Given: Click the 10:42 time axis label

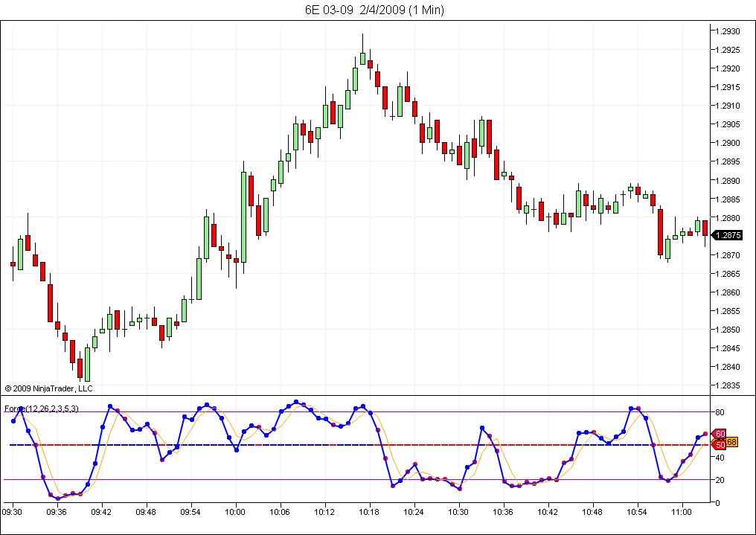Looking at the screenshot, I should (x=548, y=513).
